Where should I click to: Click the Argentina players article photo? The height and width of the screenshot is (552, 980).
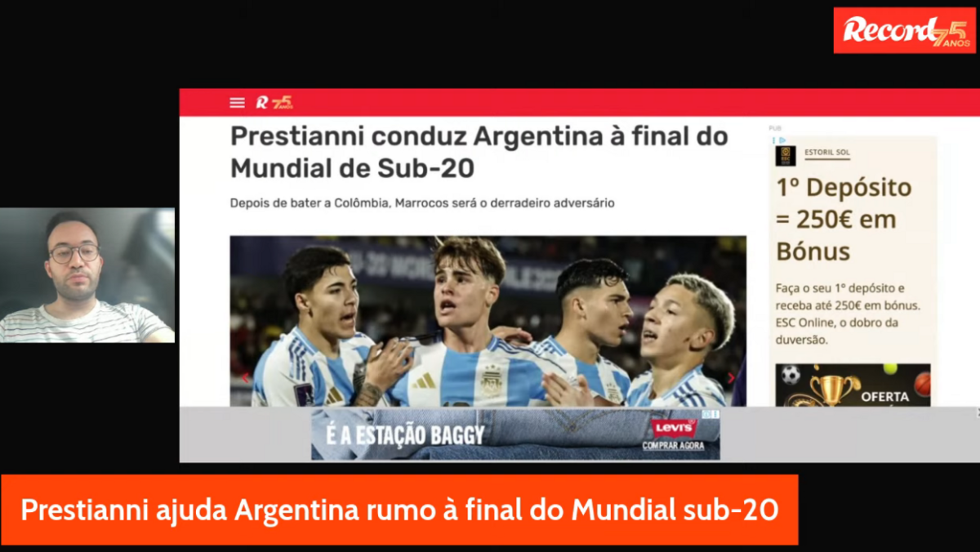(x=488, y=322)
